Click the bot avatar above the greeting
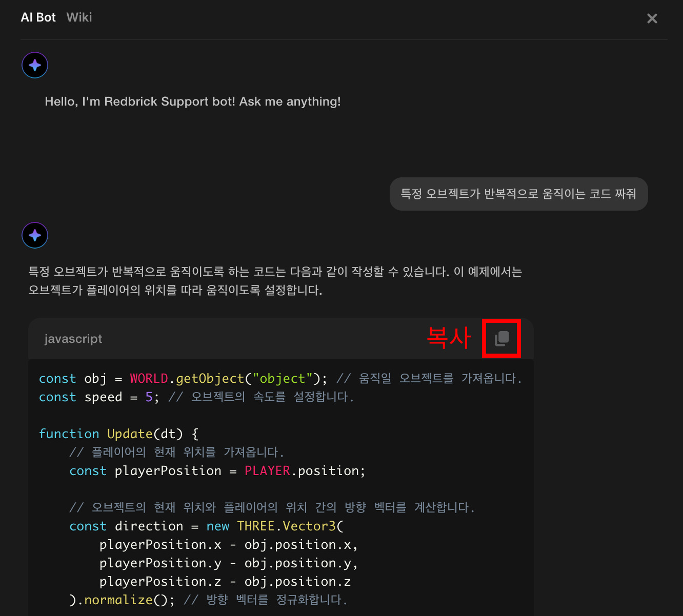 click(35, 65)
